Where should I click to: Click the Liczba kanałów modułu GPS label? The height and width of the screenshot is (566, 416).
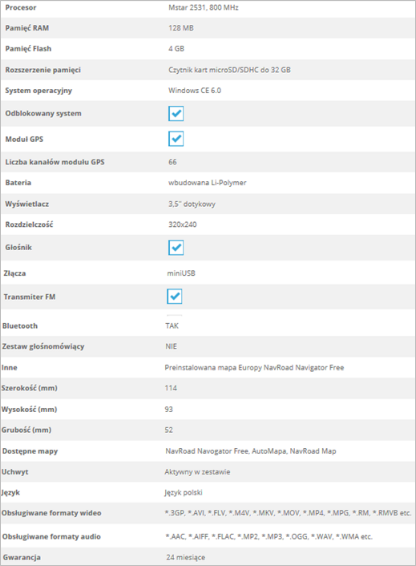coord(55,162)
